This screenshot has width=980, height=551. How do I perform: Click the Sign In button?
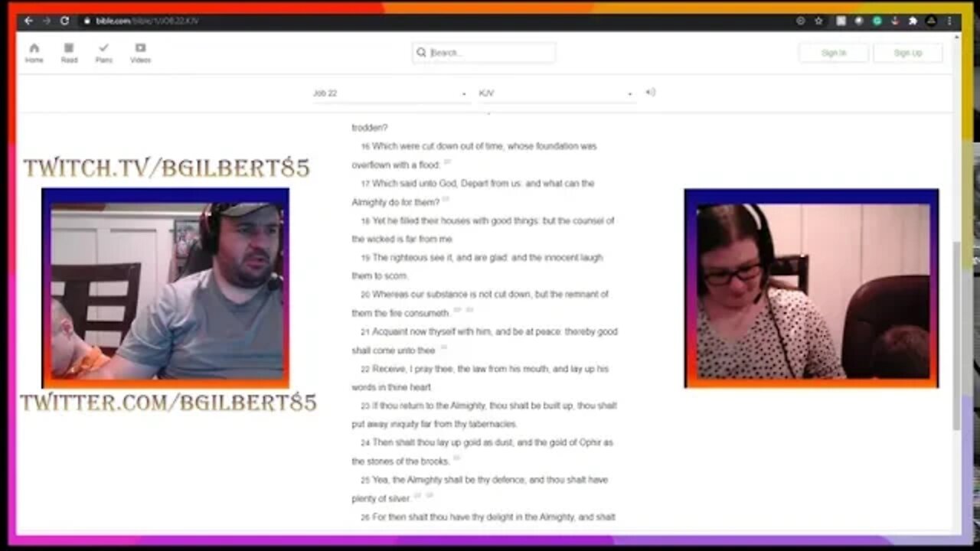click(834, 53)
